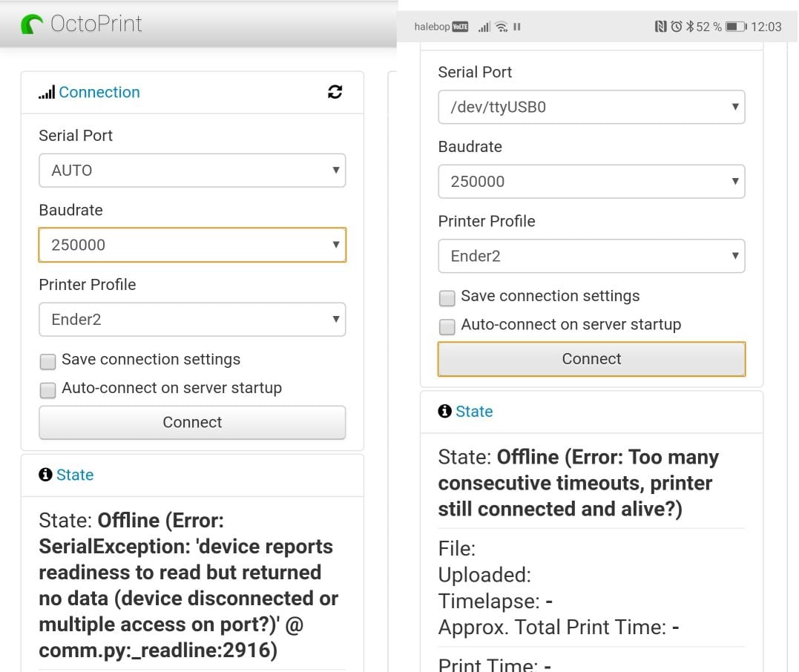
Task: Toggle Auto-connect on server startup on left
Action: click(x=48, y=390)
